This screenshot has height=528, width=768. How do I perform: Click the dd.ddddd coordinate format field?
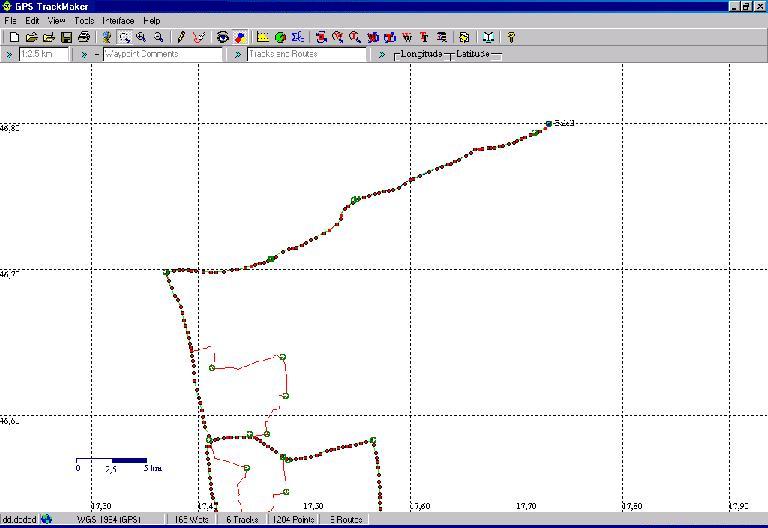click(x=19, y=520)
